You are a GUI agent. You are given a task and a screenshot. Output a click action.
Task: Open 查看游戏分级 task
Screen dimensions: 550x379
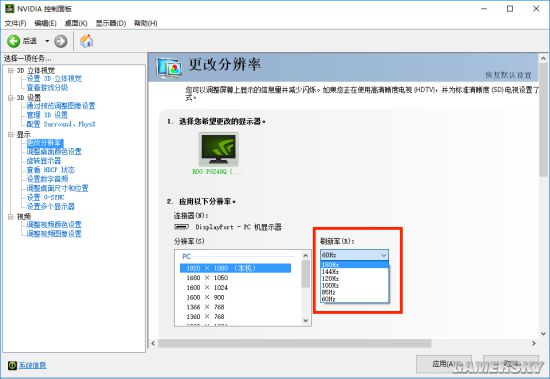(x=47, y=87)
